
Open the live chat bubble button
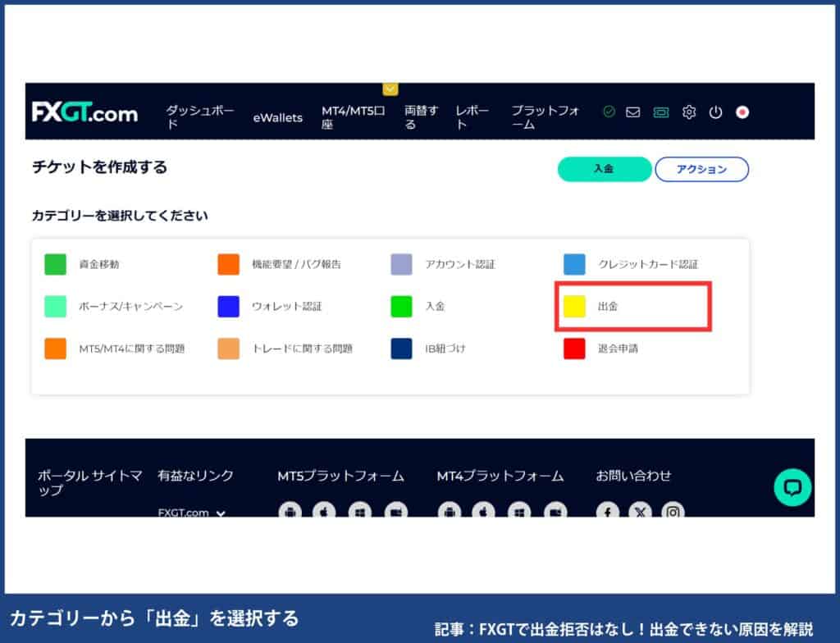tap(792, 488)
